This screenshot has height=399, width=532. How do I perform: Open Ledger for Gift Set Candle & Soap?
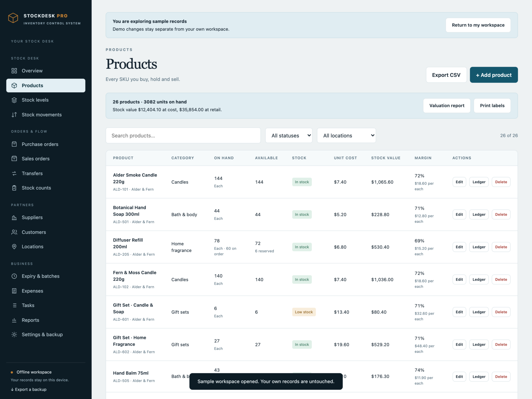point(479,312)
